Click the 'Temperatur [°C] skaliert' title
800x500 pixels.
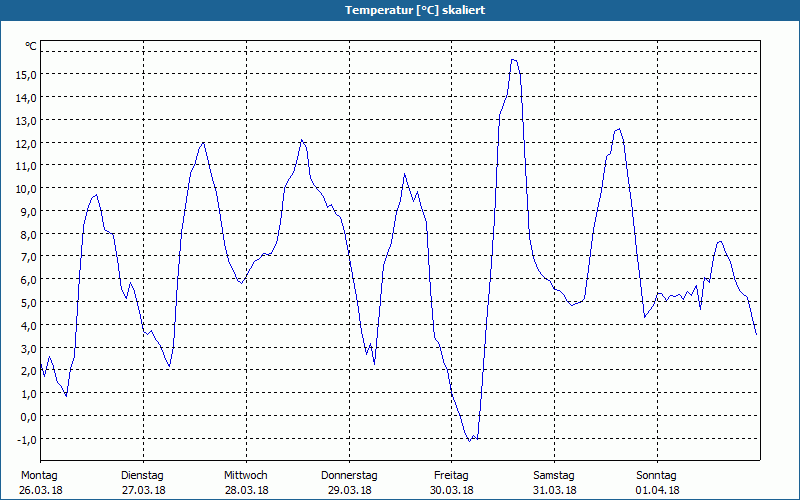[x=415, y=10]
